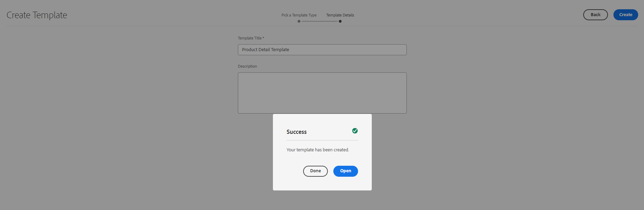The image size is (644, 210).
Task: Click the divider line under Success heading
Action: coord(322,140)
